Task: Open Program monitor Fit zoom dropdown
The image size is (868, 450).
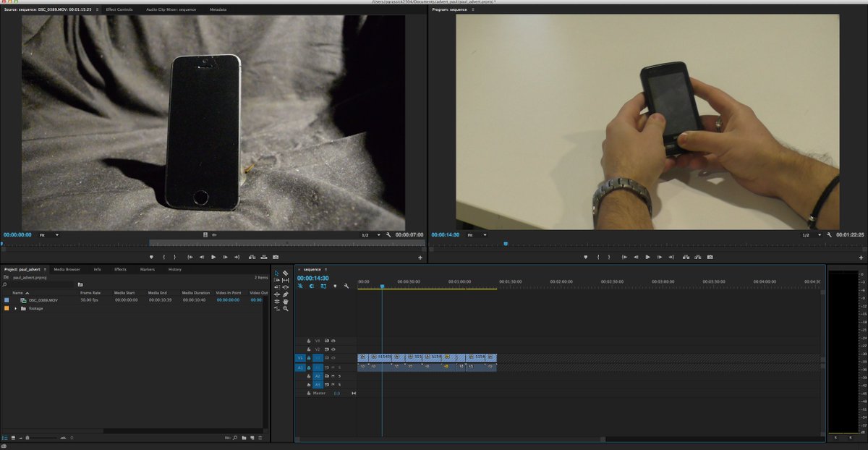Action: (x=477, y=235)
